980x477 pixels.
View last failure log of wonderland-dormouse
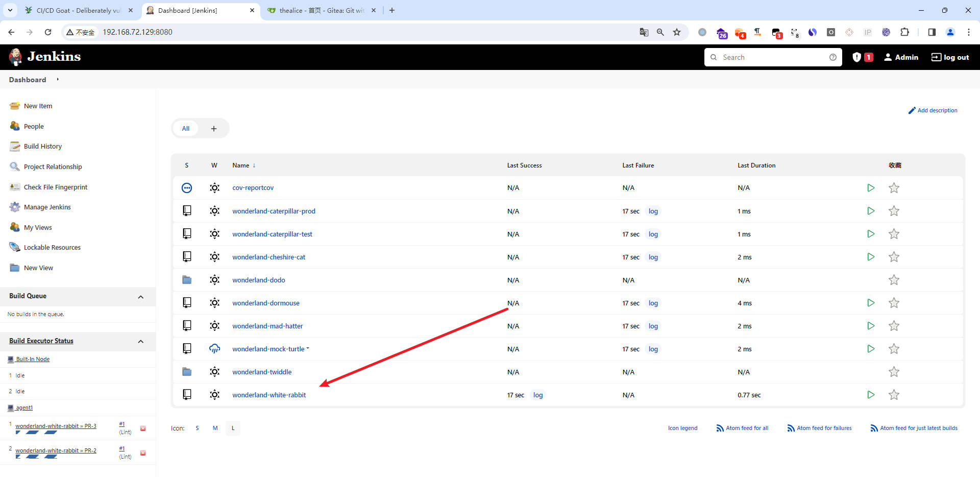tap(653, 303)
